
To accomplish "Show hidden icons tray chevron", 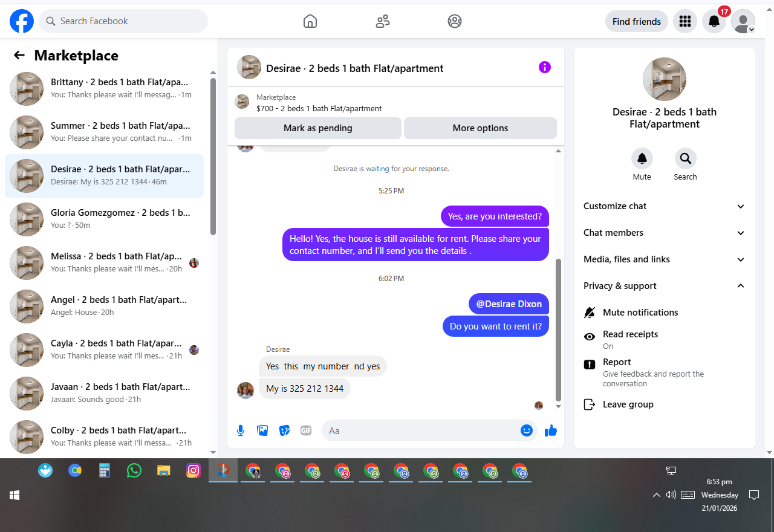I will [x=656, y=495].
